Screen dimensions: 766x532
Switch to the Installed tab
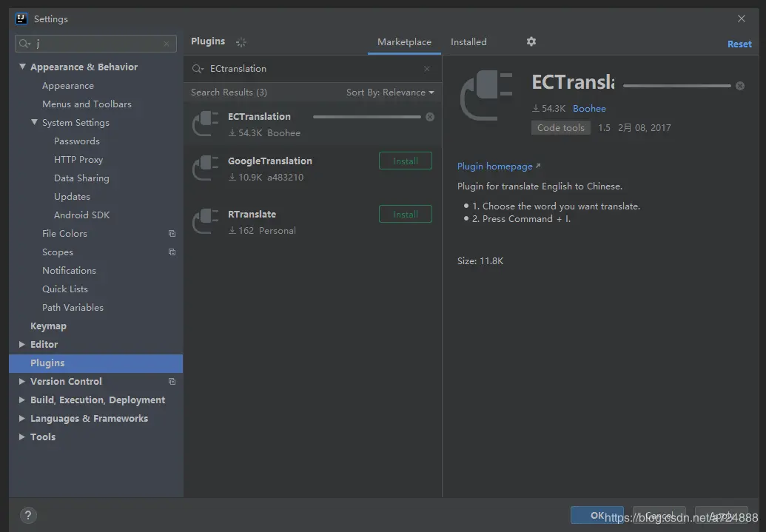468,42
